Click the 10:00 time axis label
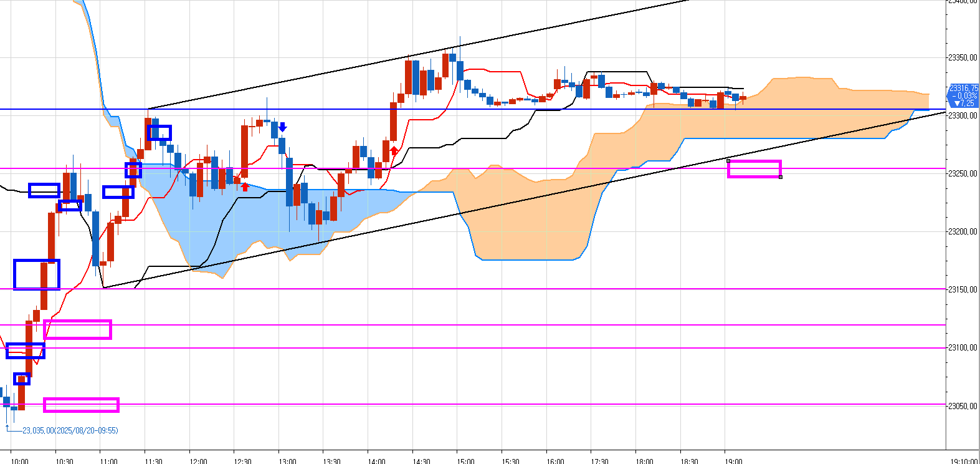Viewport: 980px width, 464px height. click(20, 461)
